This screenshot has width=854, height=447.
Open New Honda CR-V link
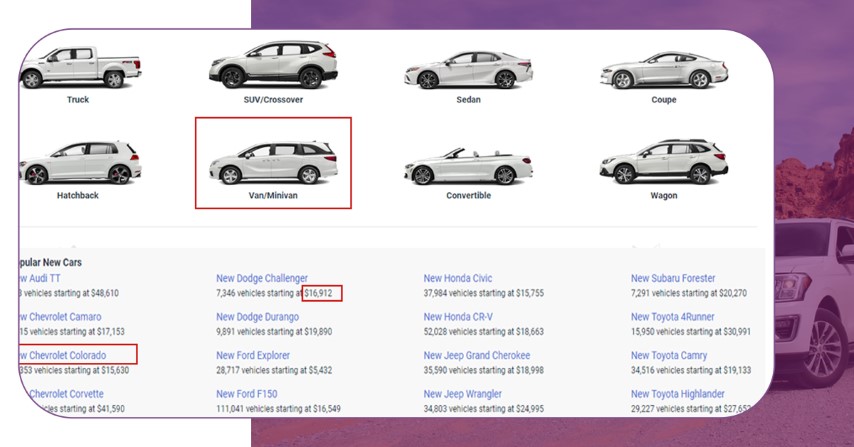point(458,317)
